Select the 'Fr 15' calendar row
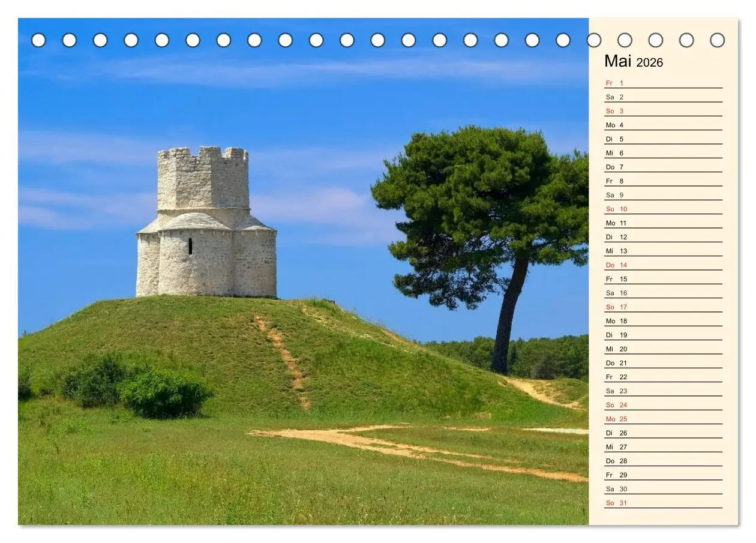756x543 pixels. pos(663,279)
